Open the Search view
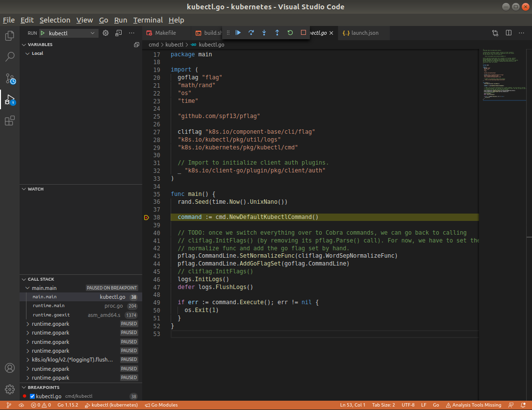The height and width of the screenshot is (410, 532). tap(10, 56)
